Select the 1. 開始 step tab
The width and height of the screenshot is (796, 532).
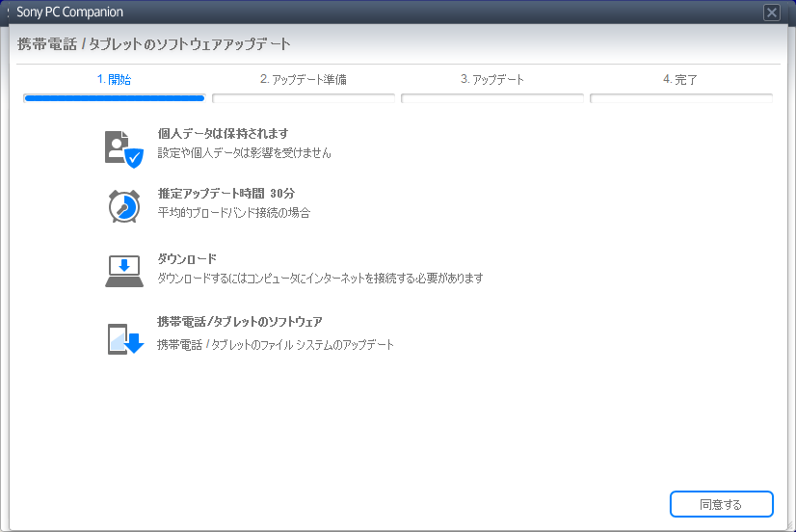(115, 79)
